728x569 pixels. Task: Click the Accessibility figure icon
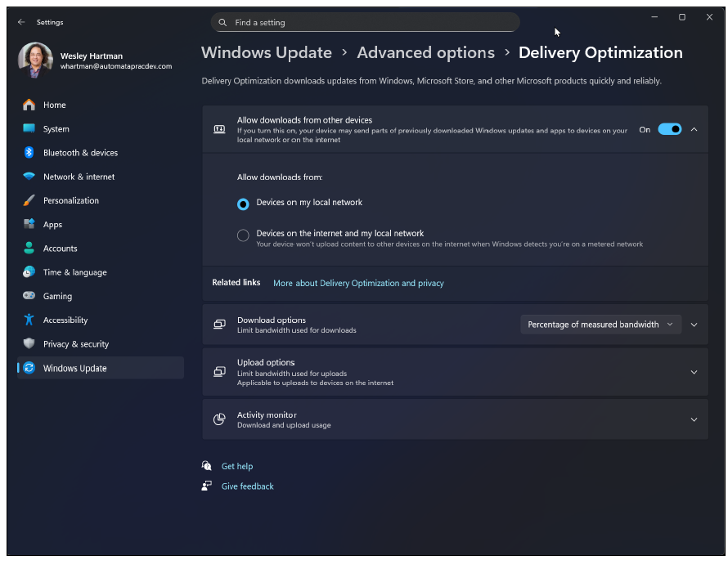[x=29, y=320]
